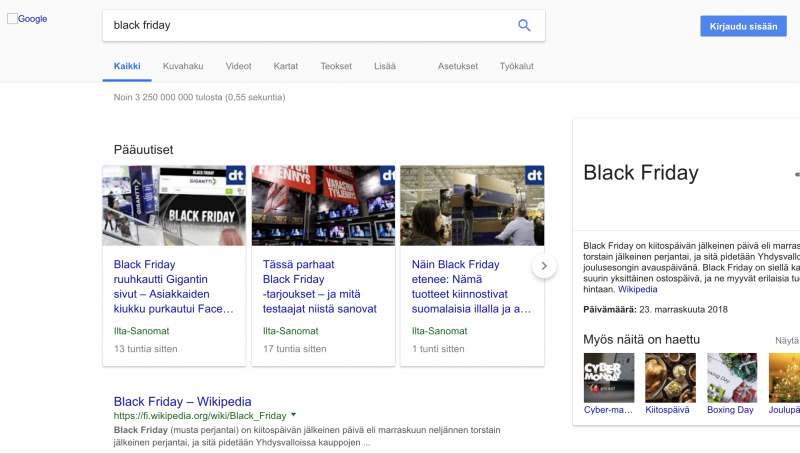The width and height of the screenshot is (800, 454).
Task: Open the Cyber-ma… related search link
Action: [608, 410]
